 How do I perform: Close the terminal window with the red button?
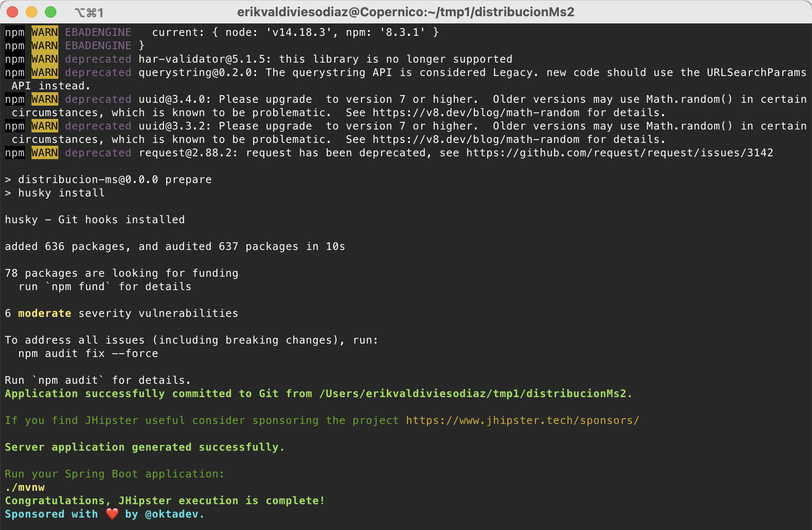click(x=12, y=12)
